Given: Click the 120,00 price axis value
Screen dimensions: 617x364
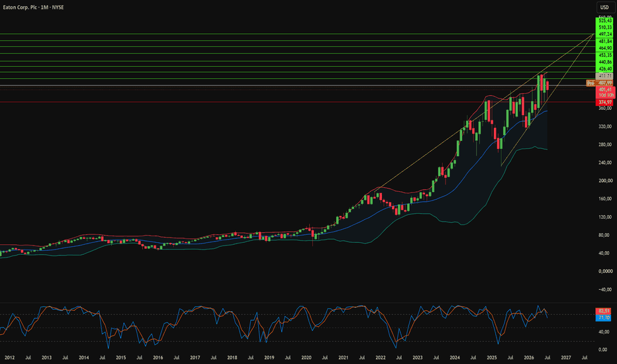Looking at the screenshot, I should click(605, 217).
